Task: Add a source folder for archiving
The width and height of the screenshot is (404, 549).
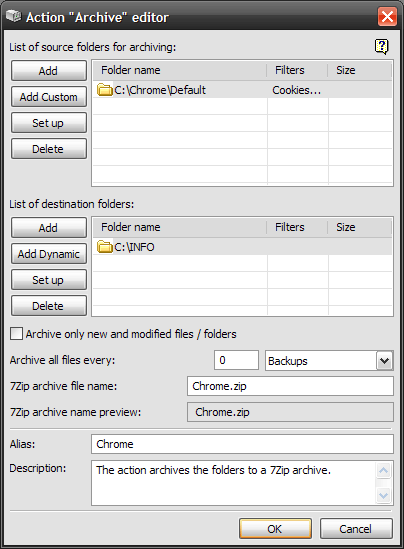Action: coord(49,71)
